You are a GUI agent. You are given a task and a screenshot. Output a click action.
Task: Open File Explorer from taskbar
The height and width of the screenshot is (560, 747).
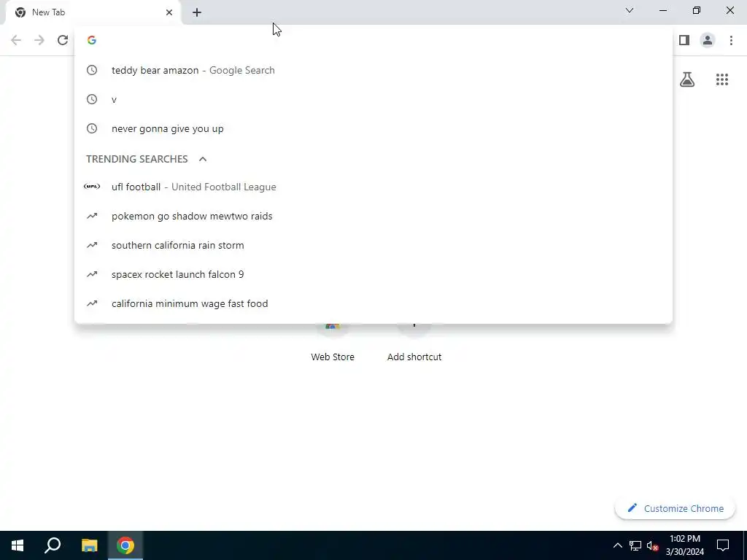click(x=89, y=545)
